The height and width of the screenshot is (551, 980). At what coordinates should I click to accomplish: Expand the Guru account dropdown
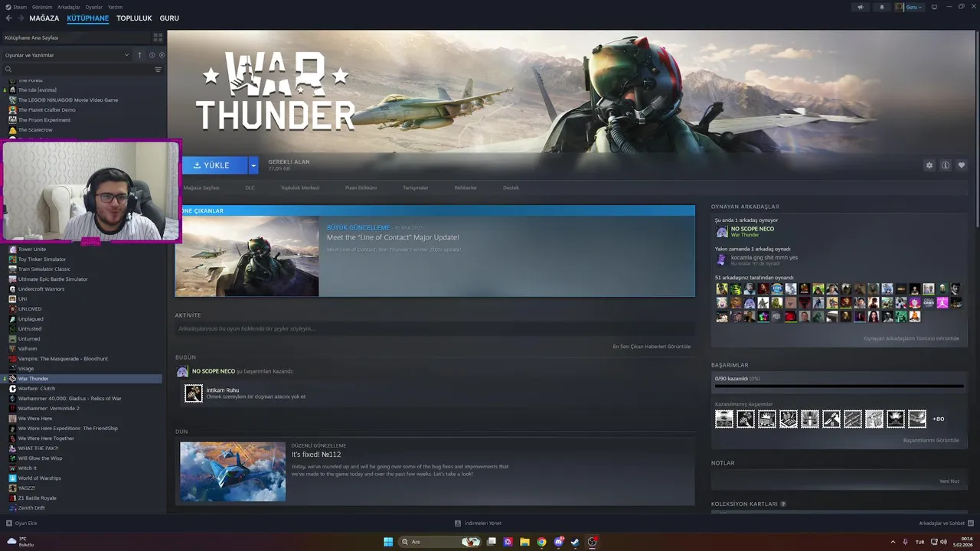(915, 7)
